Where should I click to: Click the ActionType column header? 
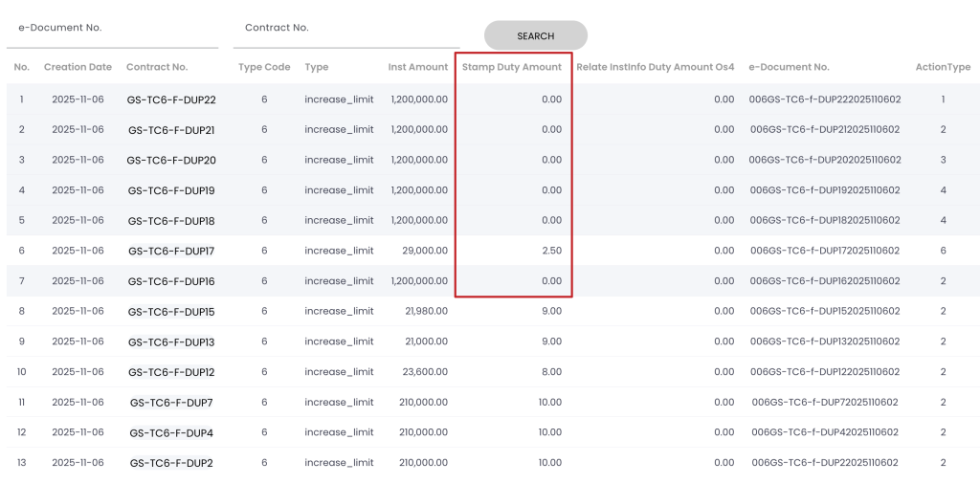(943, 67)
